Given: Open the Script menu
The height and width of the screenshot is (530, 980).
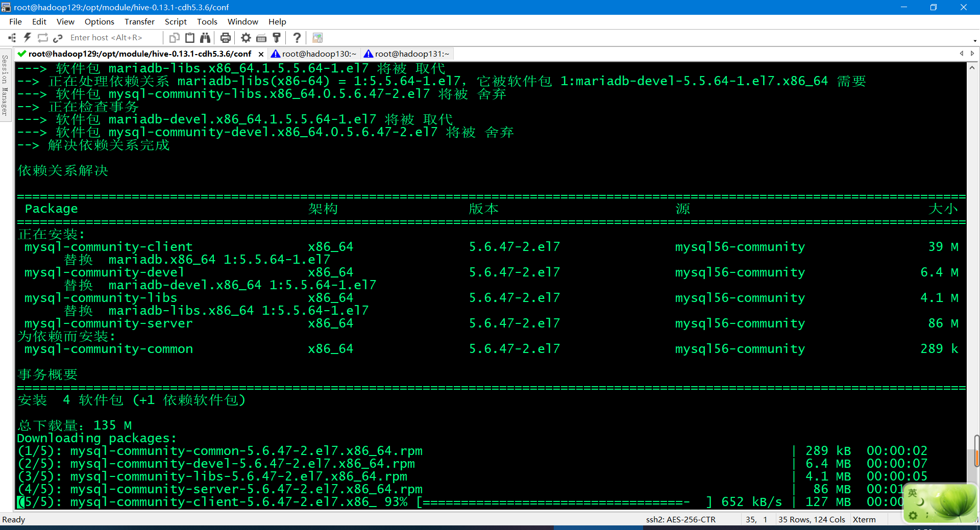Looking at the screenshot, I should click(176, 22).
